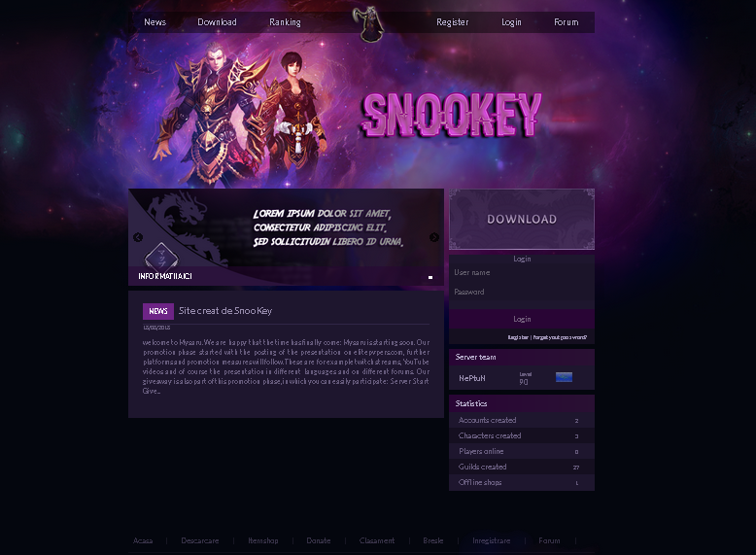The image size is (756, 555).
Task: Click the previous slide arrow on banner
Action: [138, 237]
